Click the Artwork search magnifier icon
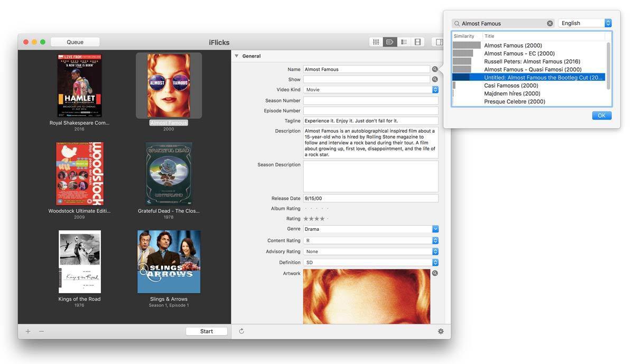 (435, 273)
